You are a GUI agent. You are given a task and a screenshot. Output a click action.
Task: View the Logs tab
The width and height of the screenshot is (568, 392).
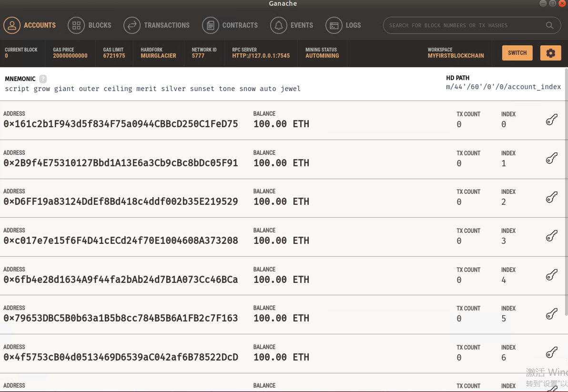(343, 25)
